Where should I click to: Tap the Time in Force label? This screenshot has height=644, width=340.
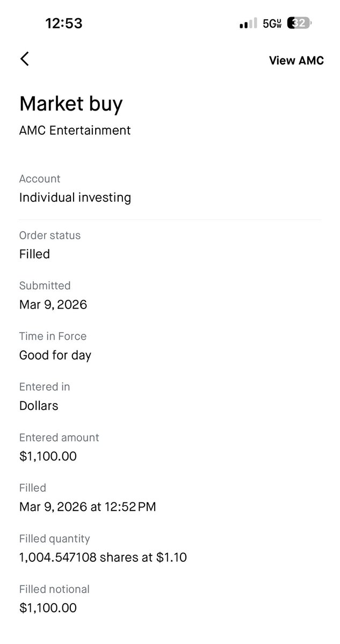pyautogui.click(x=53, y=336)
